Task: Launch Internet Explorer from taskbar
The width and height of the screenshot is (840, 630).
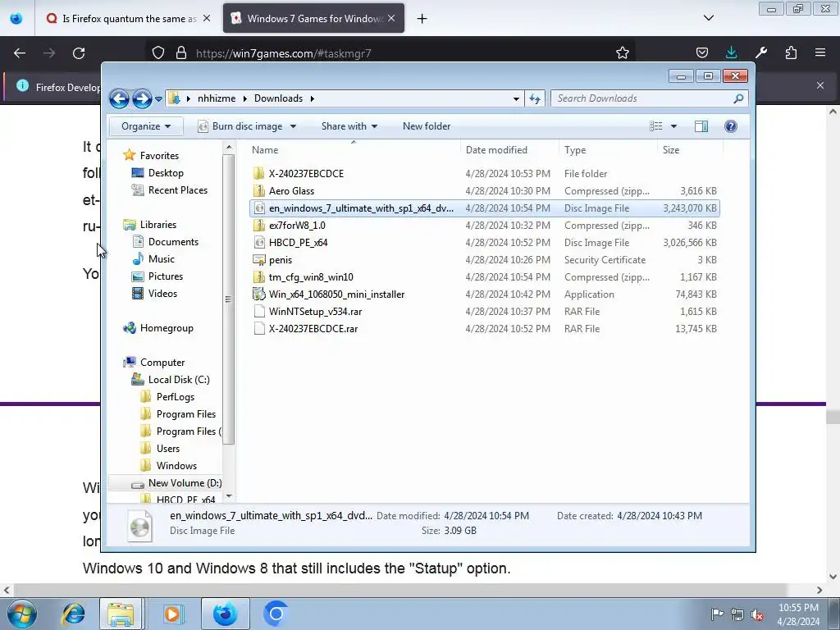Action: point(73,614)
